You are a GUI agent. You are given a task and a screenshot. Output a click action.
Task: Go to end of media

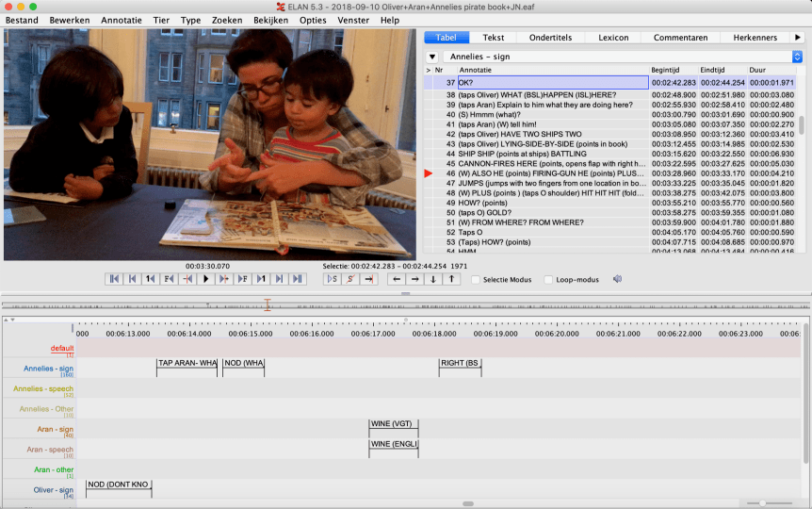coord(298,279)
